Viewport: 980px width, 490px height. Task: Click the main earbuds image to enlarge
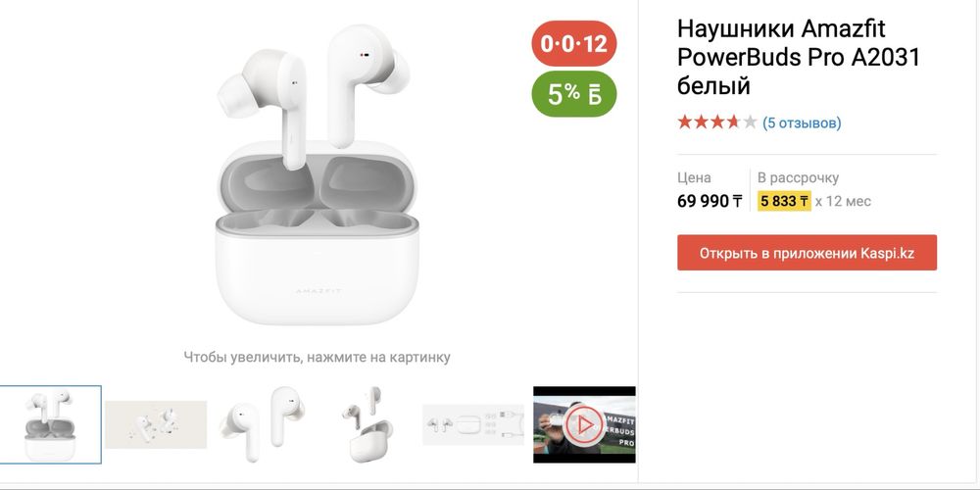click(316, 175)
